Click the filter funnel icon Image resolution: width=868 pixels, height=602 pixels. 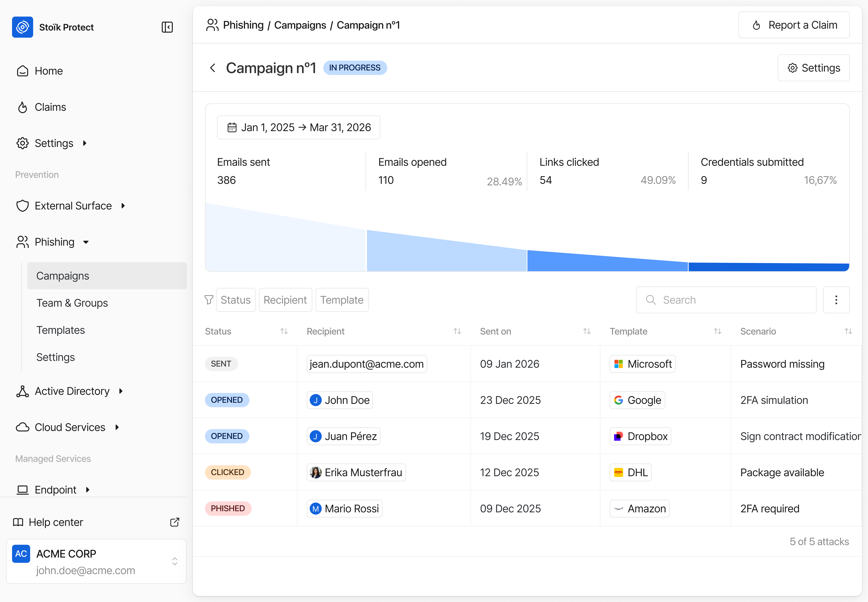[209, 300]
